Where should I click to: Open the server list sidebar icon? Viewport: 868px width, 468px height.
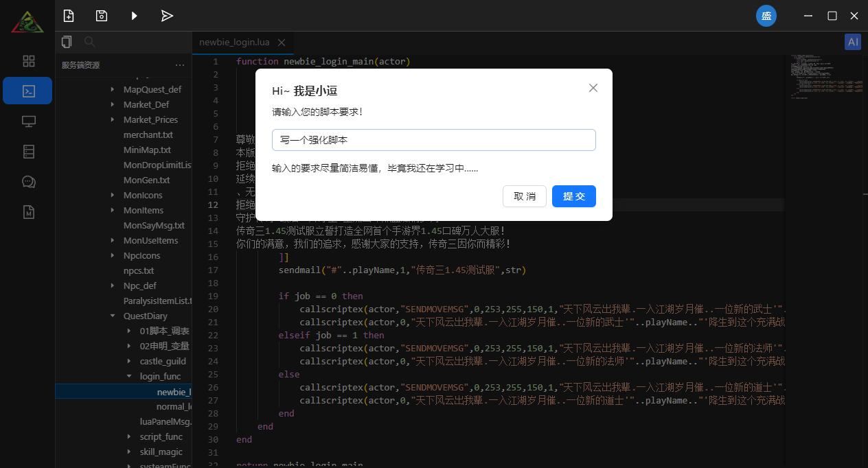tap(27, 151)
